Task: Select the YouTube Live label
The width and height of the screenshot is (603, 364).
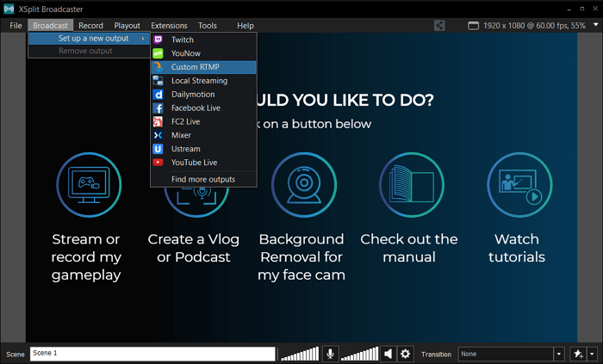Action: [x=194, y=163]
